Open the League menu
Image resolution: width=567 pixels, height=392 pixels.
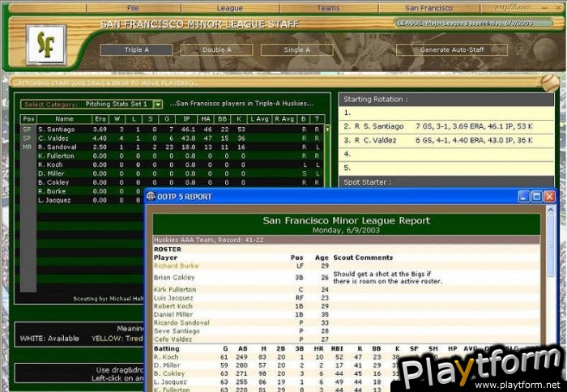(229, 8)
